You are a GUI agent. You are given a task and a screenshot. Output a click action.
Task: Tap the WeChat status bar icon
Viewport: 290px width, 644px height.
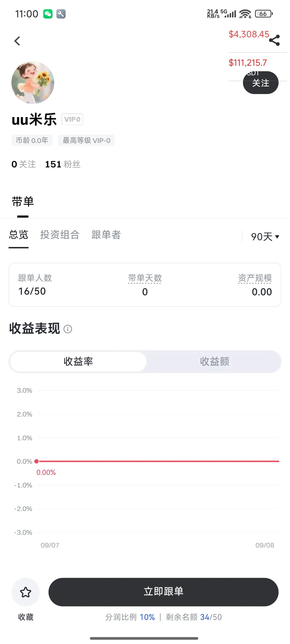tap(48, 14)
